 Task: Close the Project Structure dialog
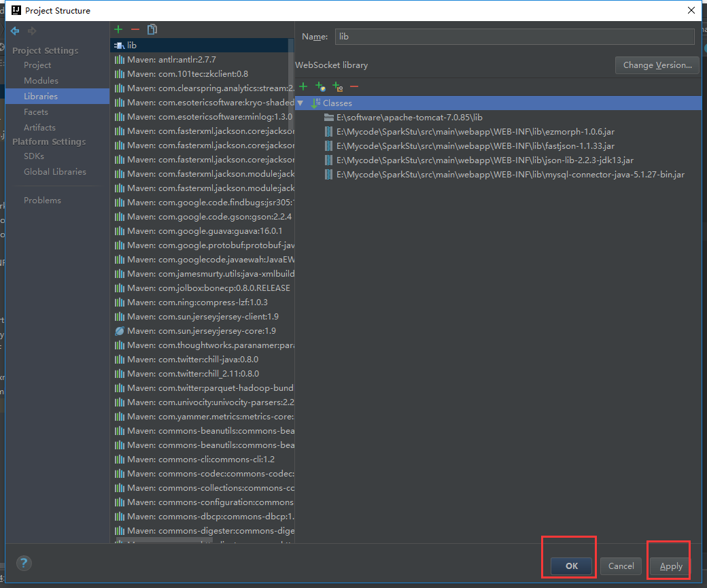[x=691, y=10]
